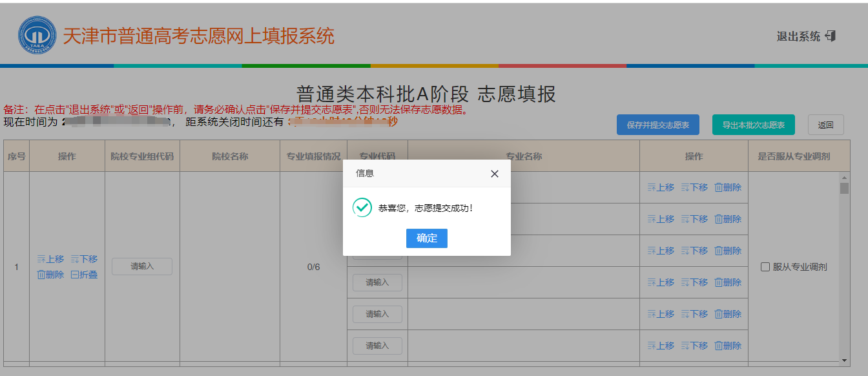Click the 退出系统 logout link
The width and height of the screenshot is (868, 376).
click(798, 36)
